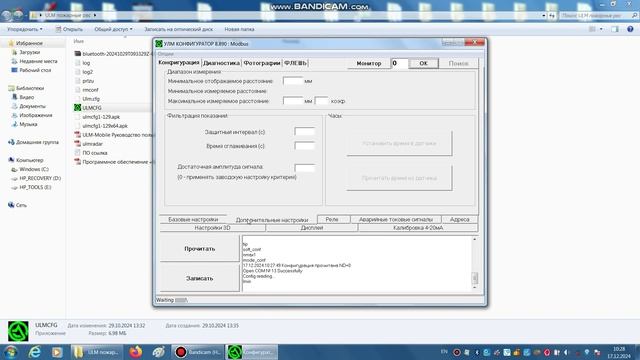This screenshot has height=360, width=640.
Task: Switch to the ФЛЕШЬ tab
Action: [295, 63]
